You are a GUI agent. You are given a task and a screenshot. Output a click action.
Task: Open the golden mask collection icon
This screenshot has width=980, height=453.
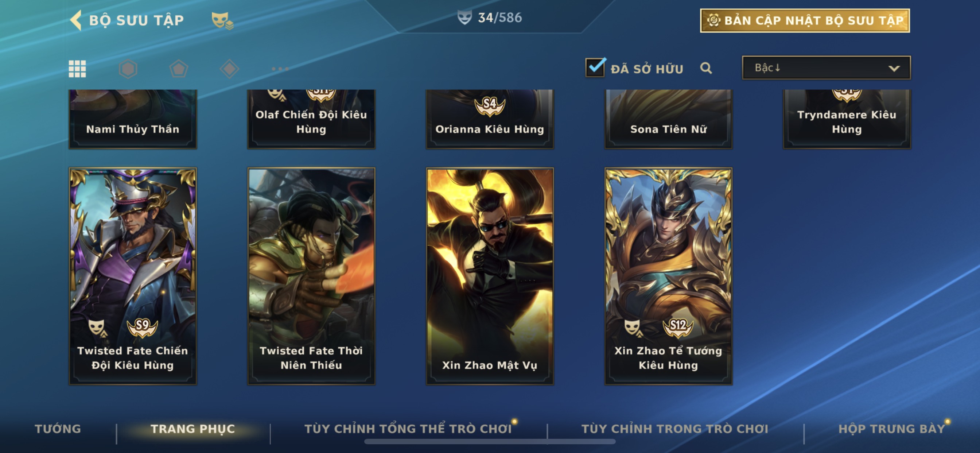coord(222,20)
